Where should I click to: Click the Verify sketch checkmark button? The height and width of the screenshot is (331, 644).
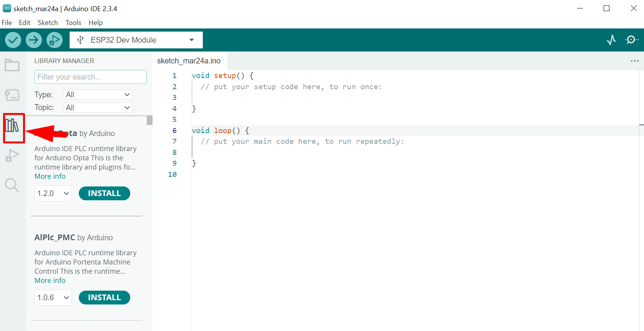point(13,40)
